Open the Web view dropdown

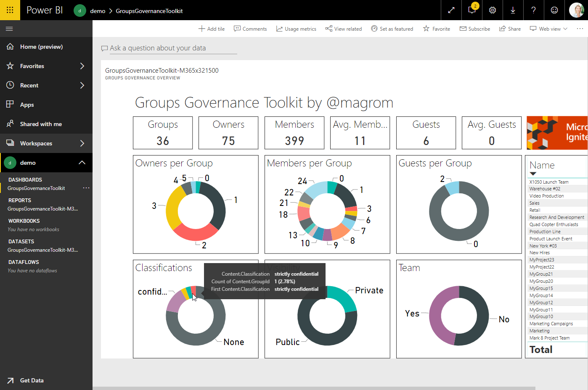coord(549,29)
